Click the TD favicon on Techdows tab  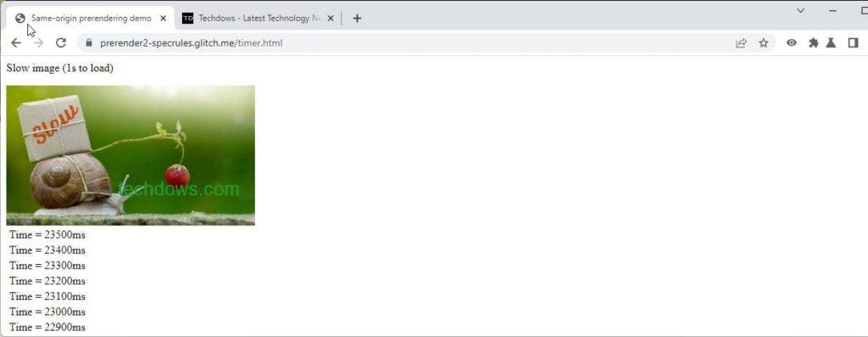click(187, 19)
